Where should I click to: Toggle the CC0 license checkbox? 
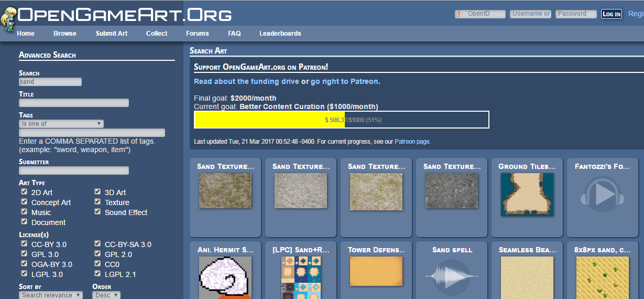97,264
